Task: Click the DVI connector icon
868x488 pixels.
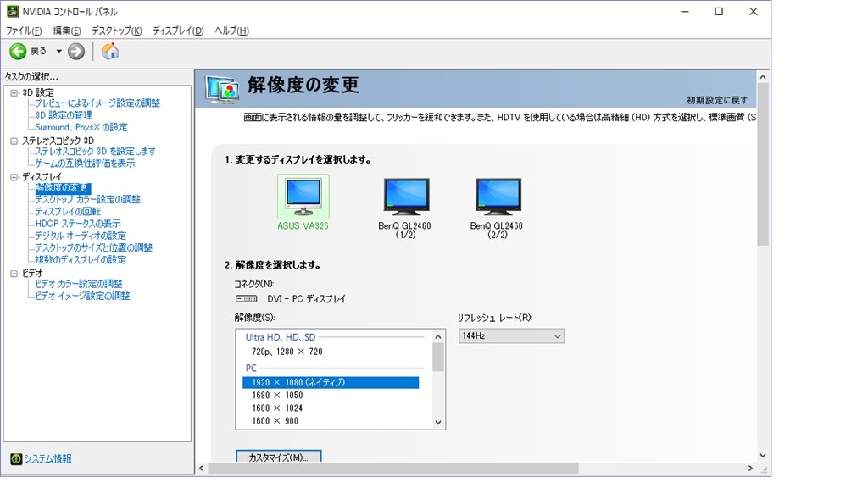Action: coord(246,299)
